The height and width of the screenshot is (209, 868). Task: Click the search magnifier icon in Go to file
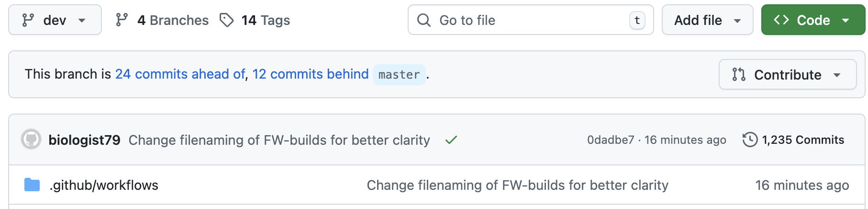coord(424,20)
